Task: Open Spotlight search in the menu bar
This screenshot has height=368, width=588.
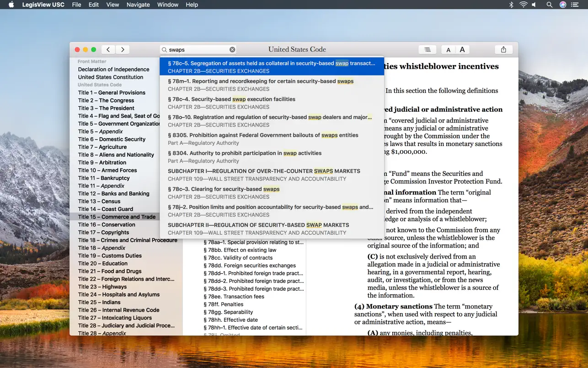Action: point(549,5)
